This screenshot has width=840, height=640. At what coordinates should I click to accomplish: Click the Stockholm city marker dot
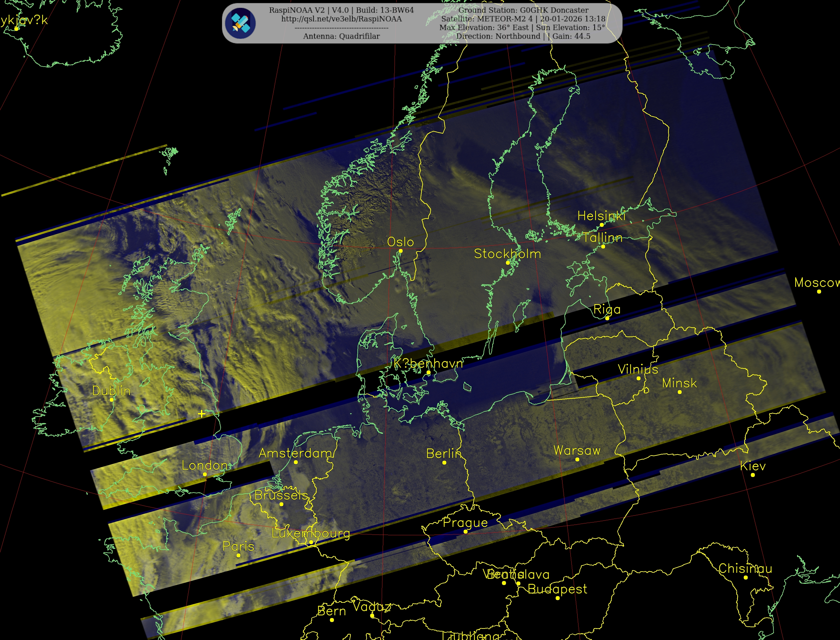point(508,263)
